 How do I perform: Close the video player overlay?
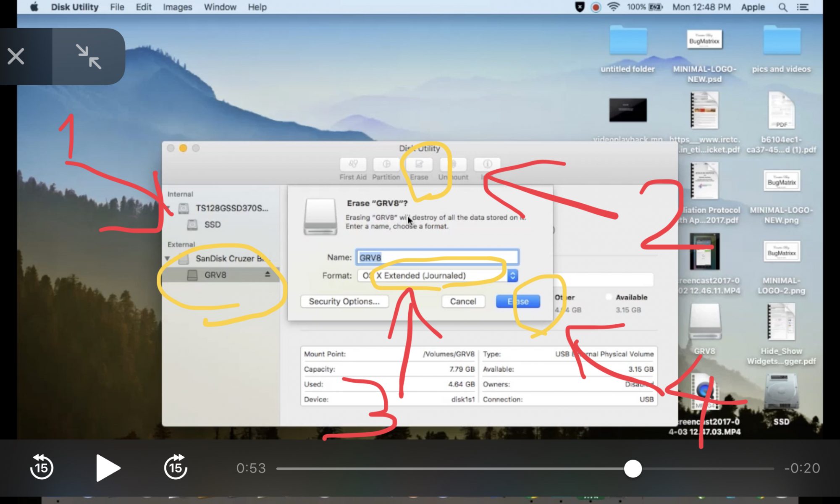[x=16, y=56]
